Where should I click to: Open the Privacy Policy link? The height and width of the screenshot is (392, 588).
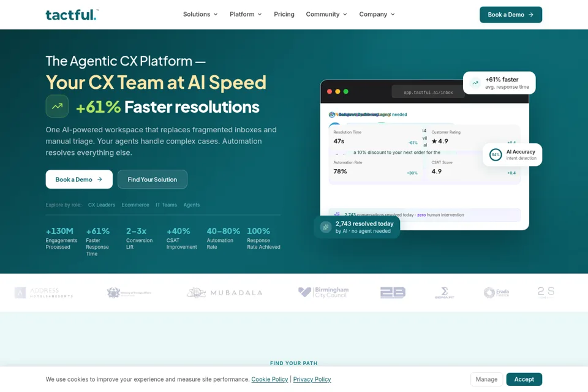coord(312,379)
